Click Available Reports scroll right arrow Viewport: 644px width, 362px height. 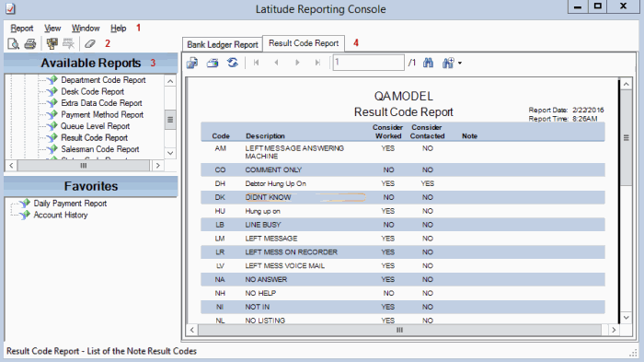(x=157, y=166)
